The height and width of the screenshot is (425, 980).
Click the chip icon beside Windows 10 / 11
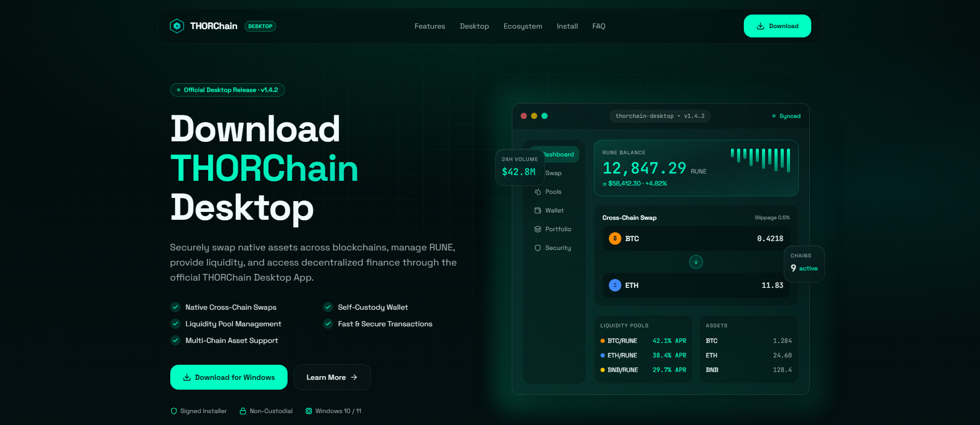click(309, 411)
